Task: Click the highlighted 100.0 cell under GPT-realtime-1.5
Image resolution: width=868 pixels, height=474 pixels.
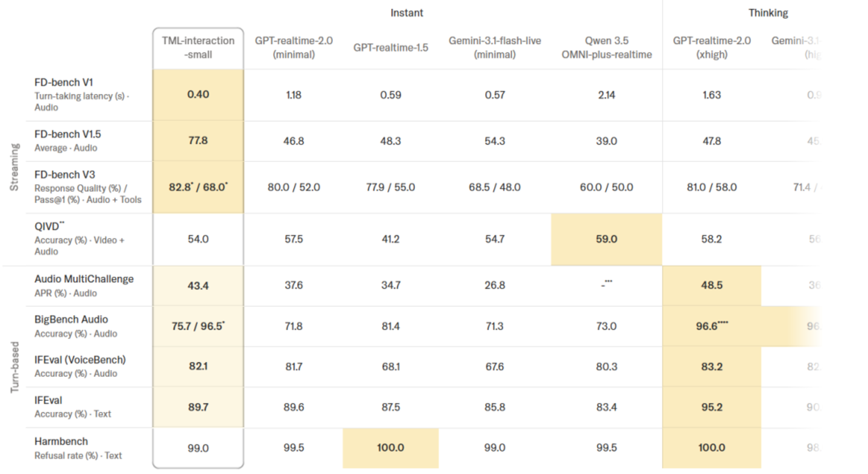Action: (391, 448)
